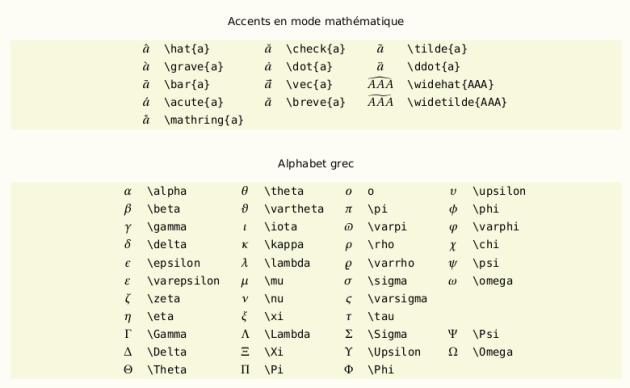Select the uppercase Sigma symbol

click(349, 334)
